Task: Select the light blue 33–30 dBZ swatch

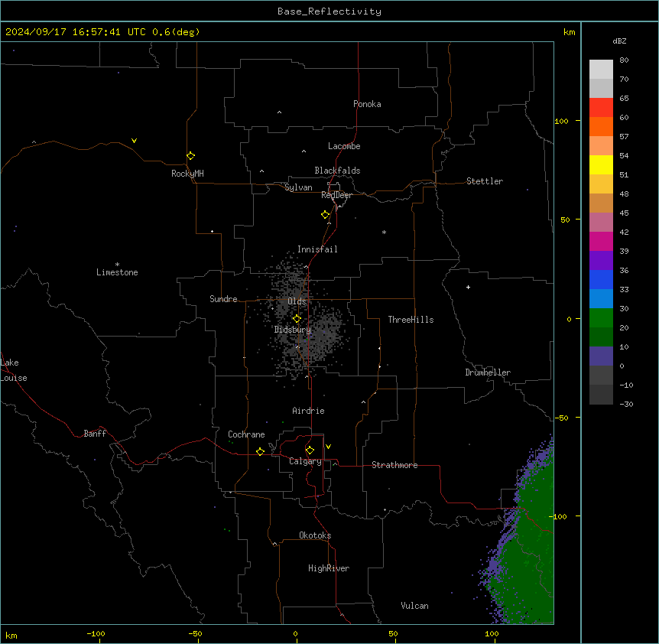Action: click(601, 299)
